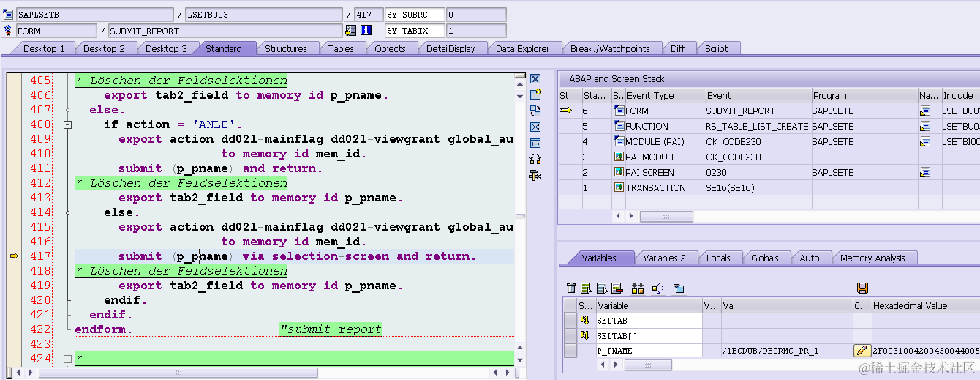Open the Structures tab
Screen dimensions: 980x380
coord(285,48)
